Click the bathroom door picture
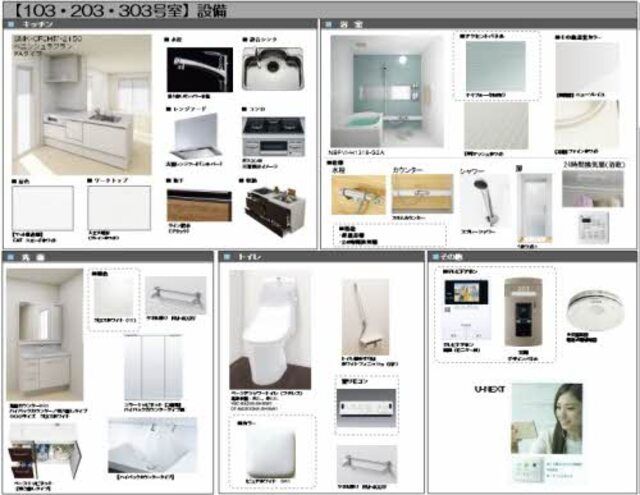This screenshot has height=495, width=640. point(535,206)
